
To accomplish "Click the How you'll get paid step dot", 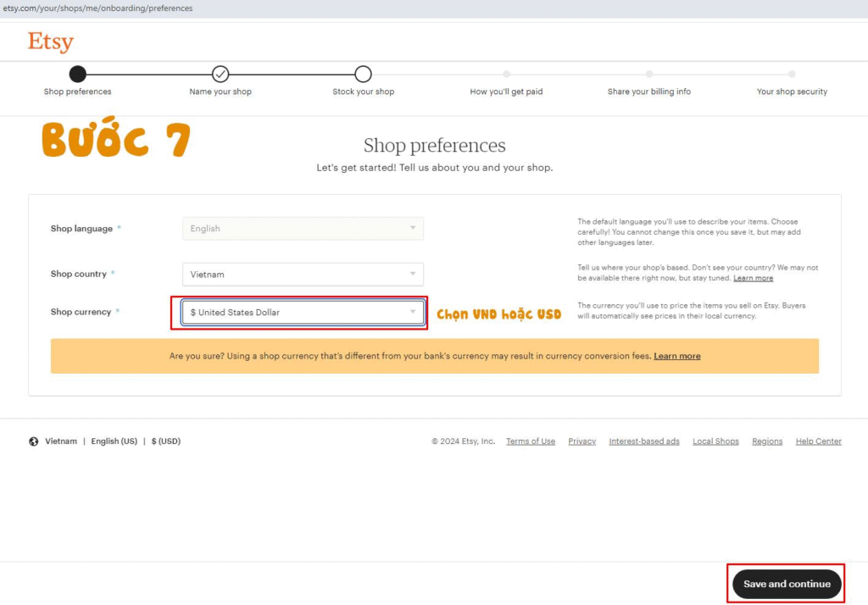I will coord(506,74).
